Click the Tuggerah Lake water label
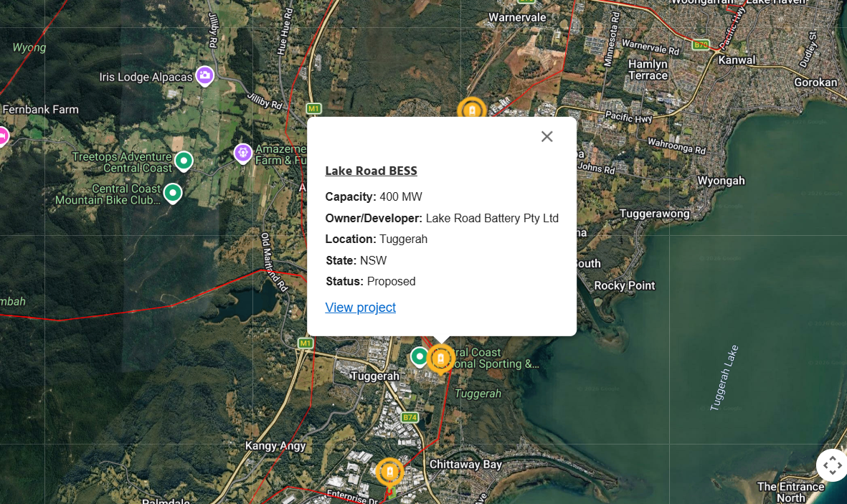 click(x=724, y=378)
